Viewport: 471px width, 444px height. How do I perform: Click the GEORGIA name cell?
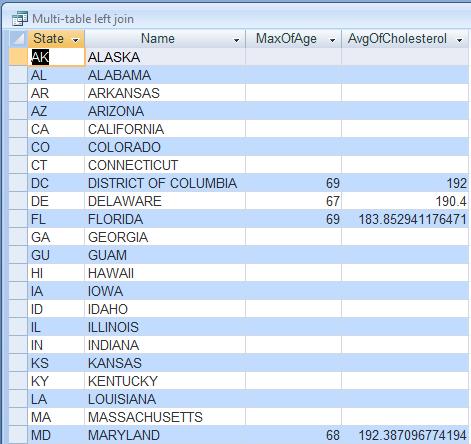pyautogui.click(x=165, y=237)
